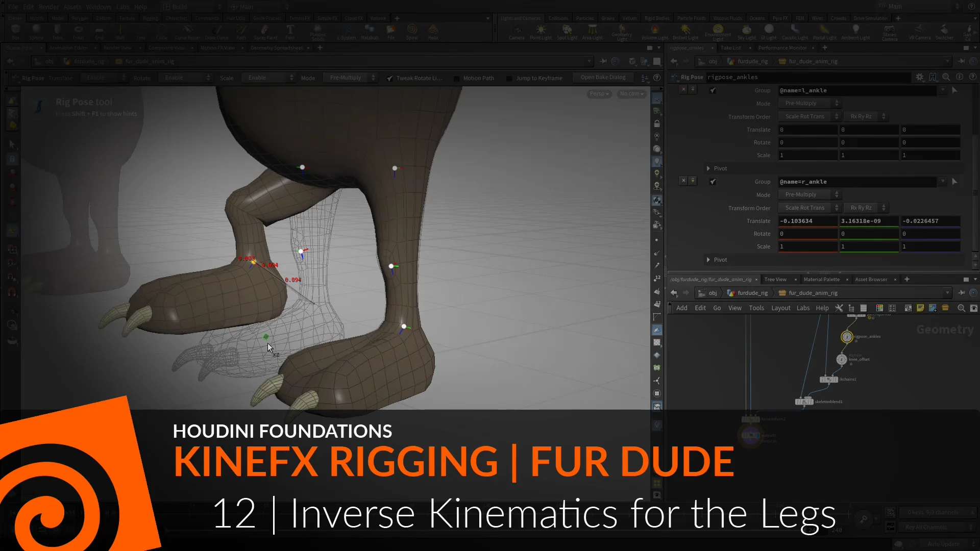
Task: Toggle tree view icon in network toolbar
Action: point(851,308)
